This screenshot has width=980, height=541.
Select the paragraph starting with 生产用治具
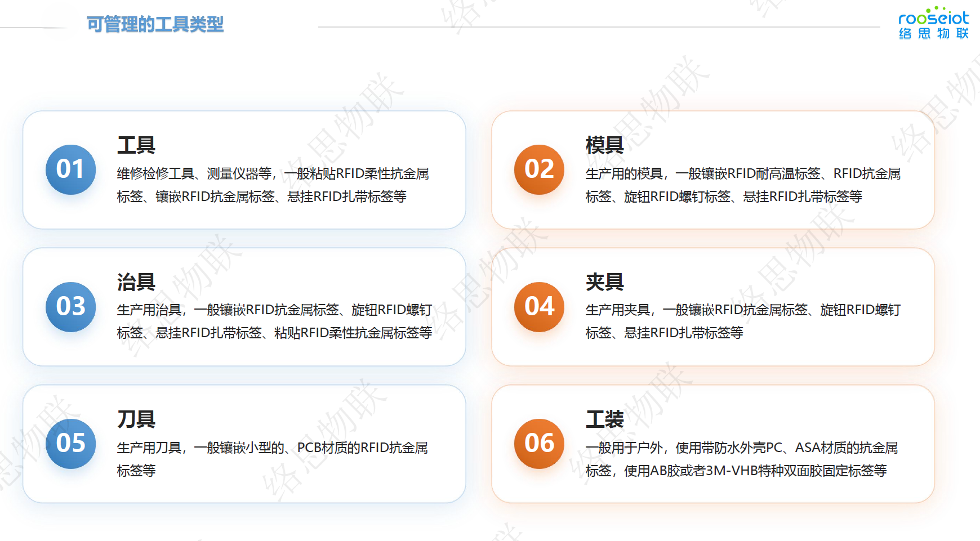pyautogui.click(x=274, y=321)
